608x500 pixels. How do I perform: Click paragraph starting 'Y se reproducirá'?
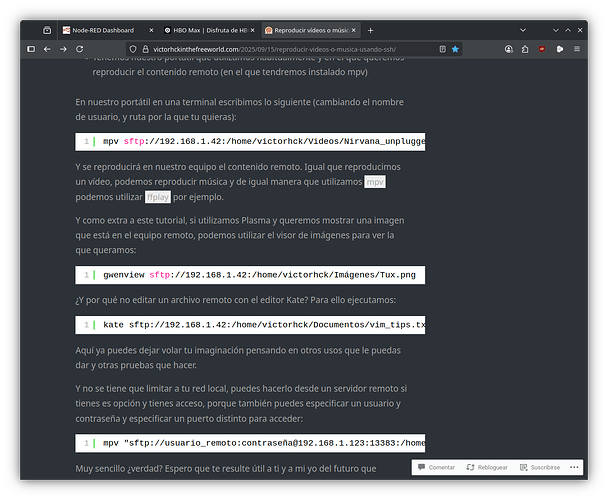(x=238, y=182)
